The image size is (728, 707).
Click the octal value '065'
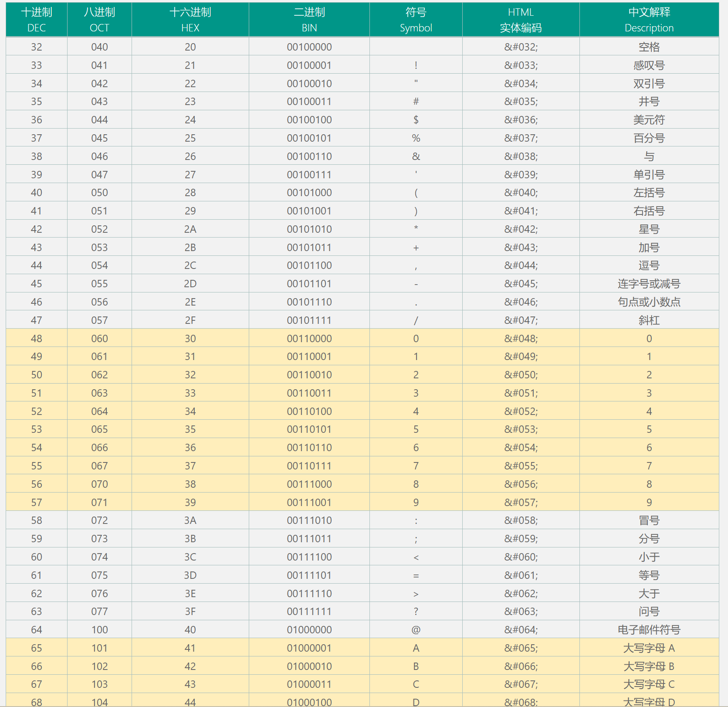99,429
